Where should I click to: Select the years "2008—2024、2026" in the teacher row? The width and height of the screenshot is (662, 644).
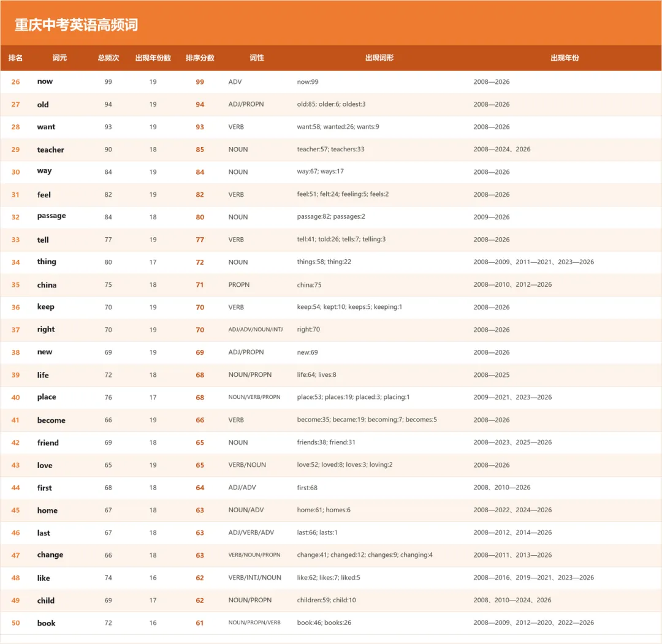(502, 149)
